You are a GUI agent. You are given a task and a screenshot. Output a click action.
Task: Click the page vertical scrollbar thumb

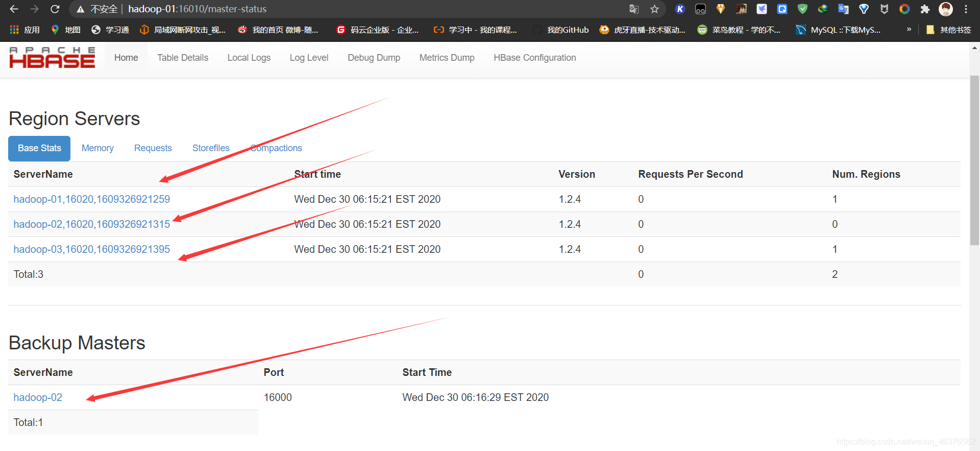(x=974, y=160)
